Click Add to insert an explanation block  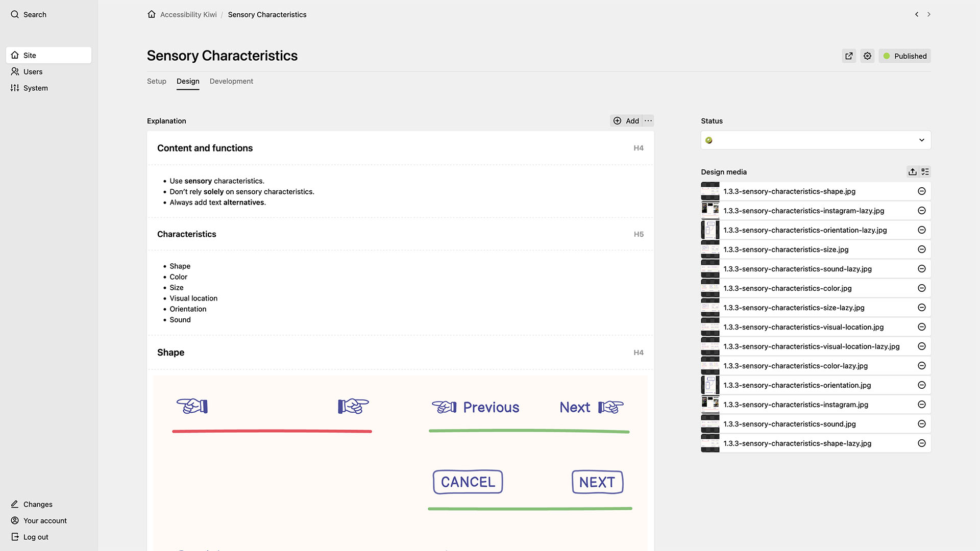coord(626,121)
